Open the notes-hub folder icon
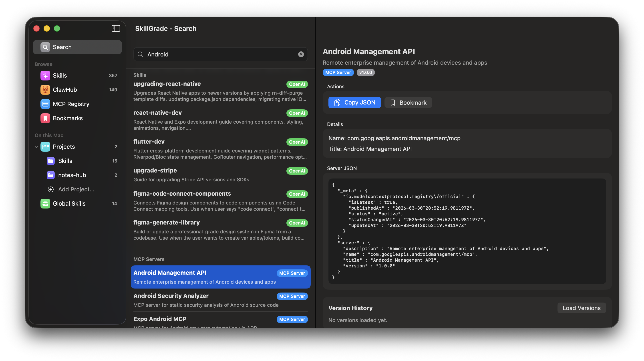 (x=50, y=175)
